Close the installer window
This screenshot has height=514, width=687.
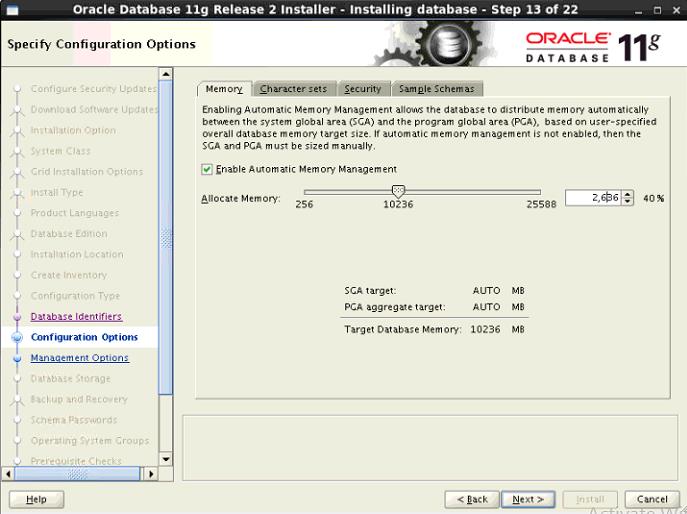[676, 10]
